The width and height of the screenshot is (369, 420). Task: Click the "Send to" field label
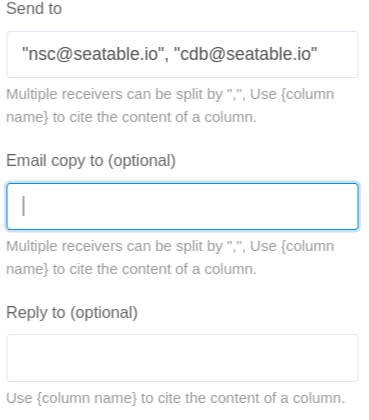click(34, 8)
